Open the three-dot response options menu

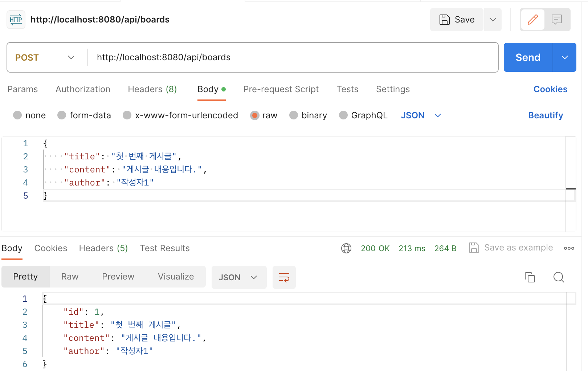(569, 248)
